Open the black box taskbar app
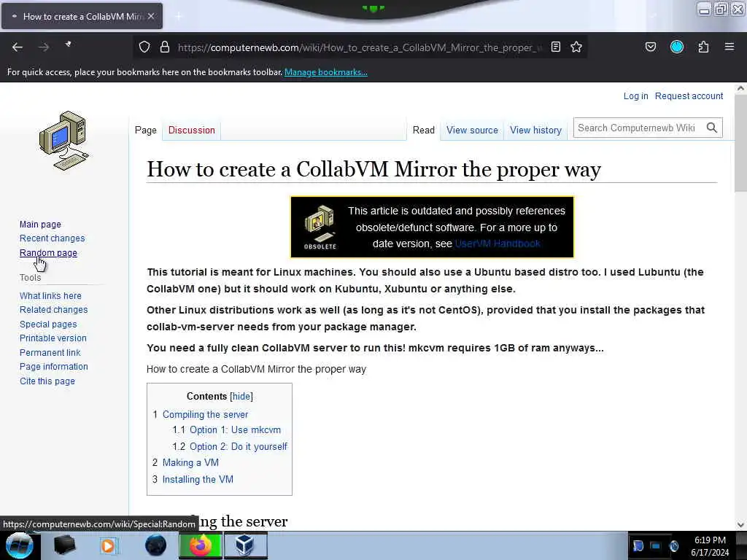The width and height of the screenshot is (747, 560). (64, 545)
